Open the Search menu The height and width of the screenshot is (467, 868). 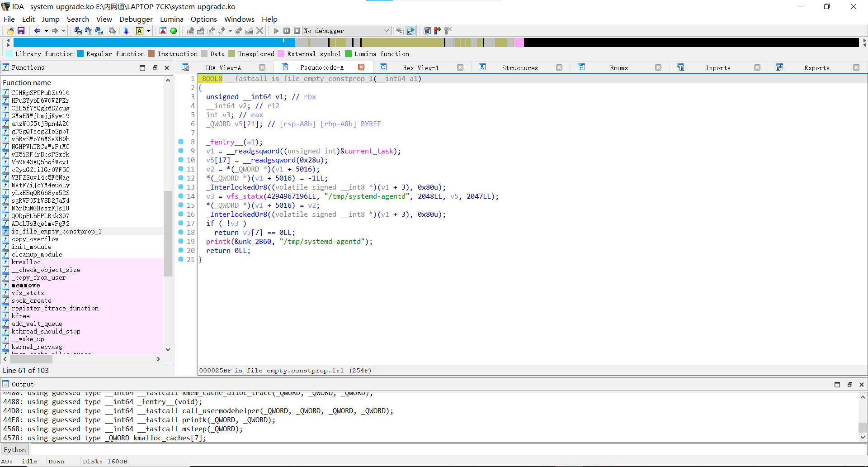pos(78,19)
